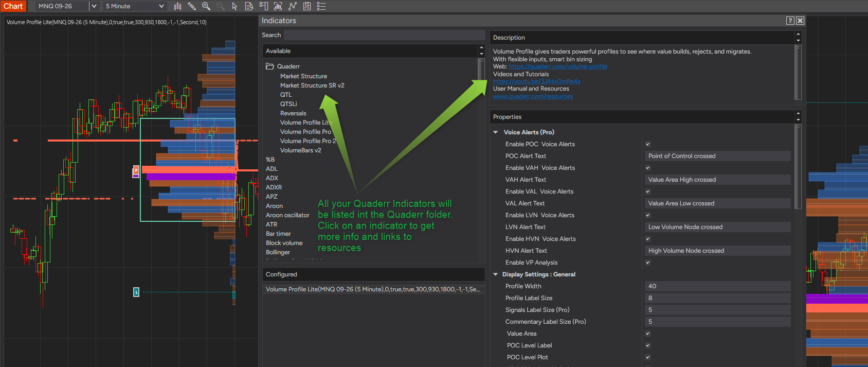Toggle Enable VP Analysis checkbox
The image size is (868, 367).
pyautogui.click(x=648, y=263)
